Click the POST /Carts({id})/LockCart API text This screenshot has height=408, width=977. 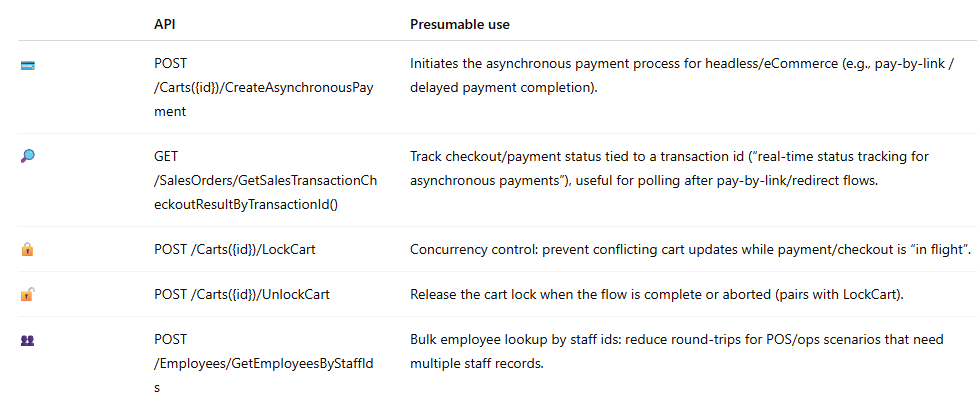[234, 250]
